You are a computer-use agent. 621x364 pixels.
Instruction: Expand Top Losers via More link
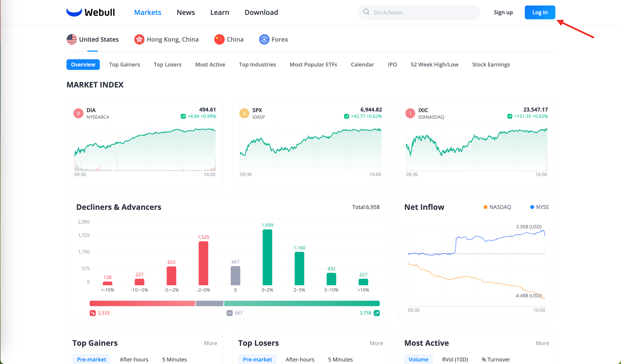[376, 343]
